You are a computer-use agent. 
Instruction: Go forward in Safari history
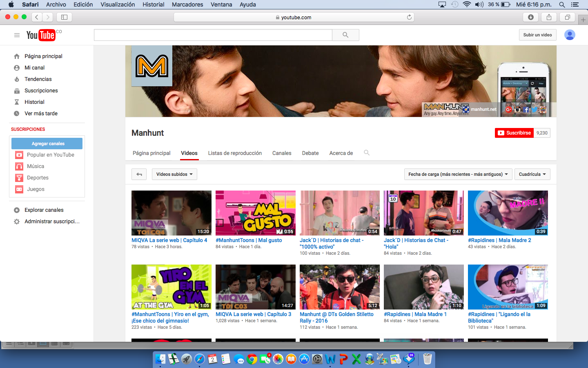[x=48, y=17]
